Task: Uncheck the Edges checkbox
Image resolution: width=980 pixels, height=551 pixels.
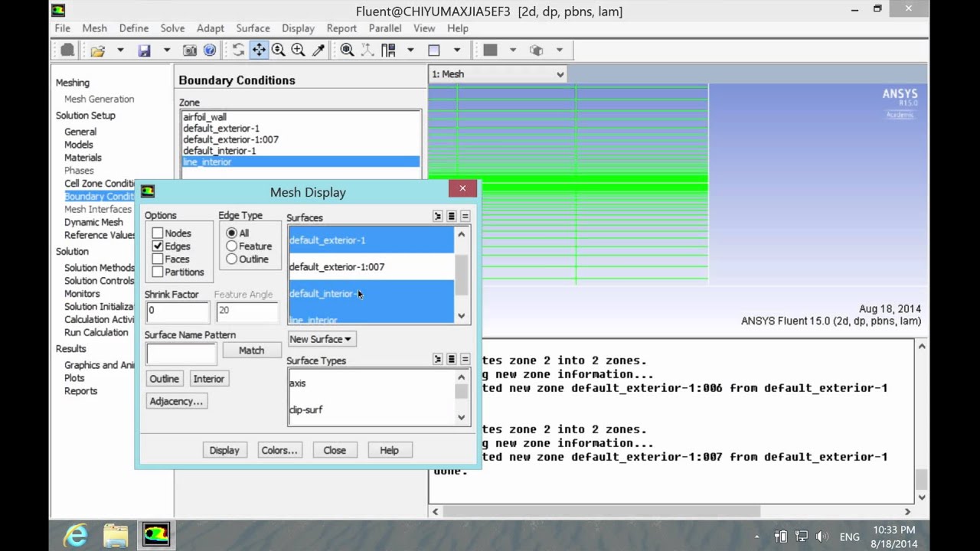Action: 158,246
